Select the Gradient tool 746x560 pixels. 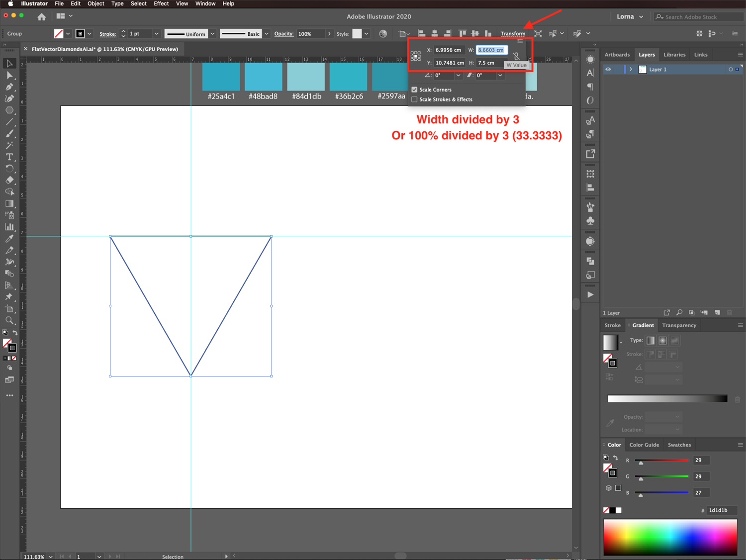point(9,203)
